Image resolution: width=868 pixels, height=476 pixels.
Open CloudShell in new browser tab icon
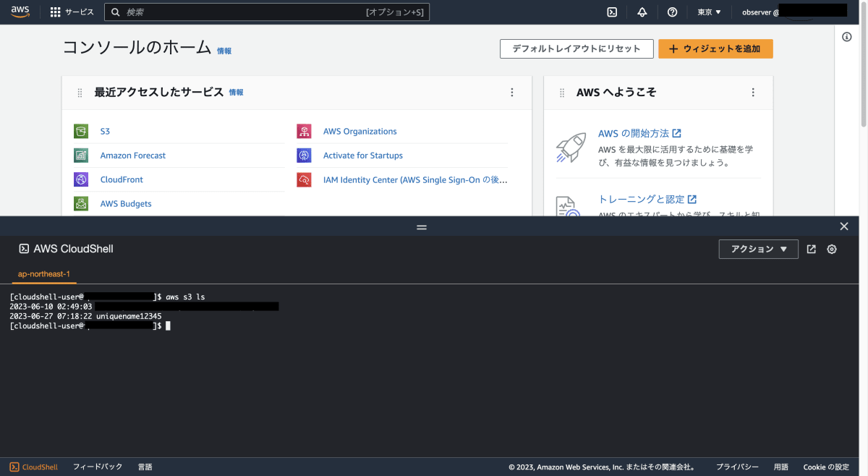[812, 249]
